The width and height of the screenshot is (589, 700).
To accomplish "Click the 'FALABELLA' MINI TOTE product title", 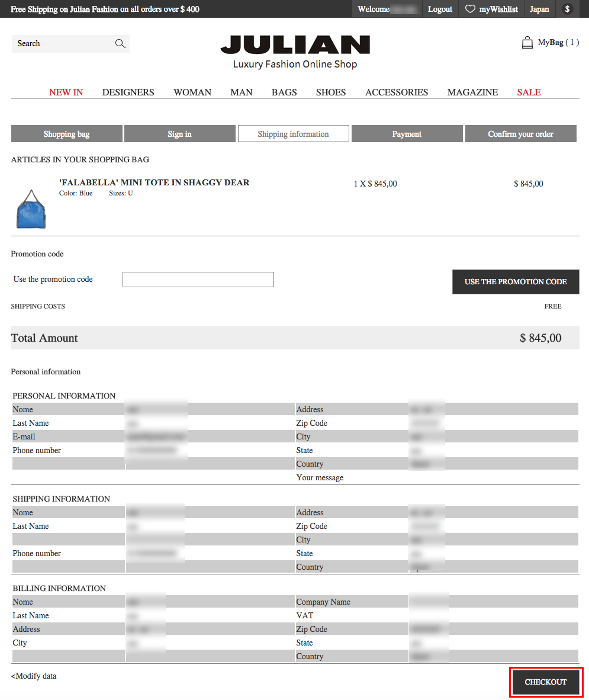I will 155,182.
